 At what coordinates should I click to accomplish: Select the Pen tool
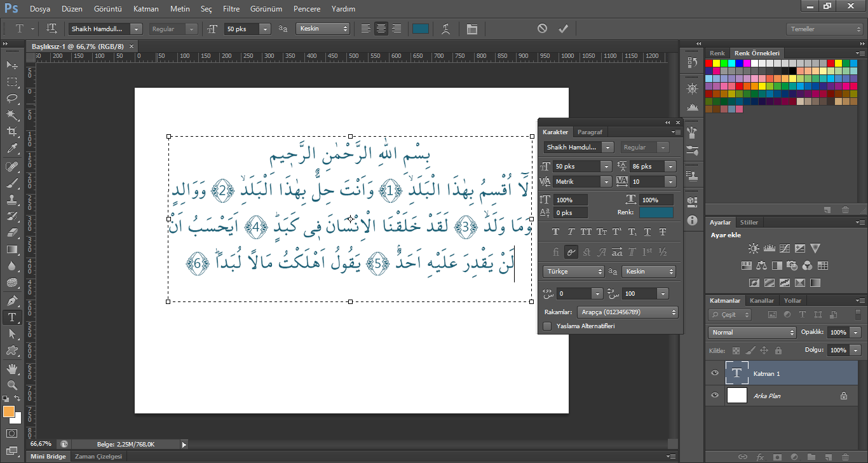(x=12, y=300)
